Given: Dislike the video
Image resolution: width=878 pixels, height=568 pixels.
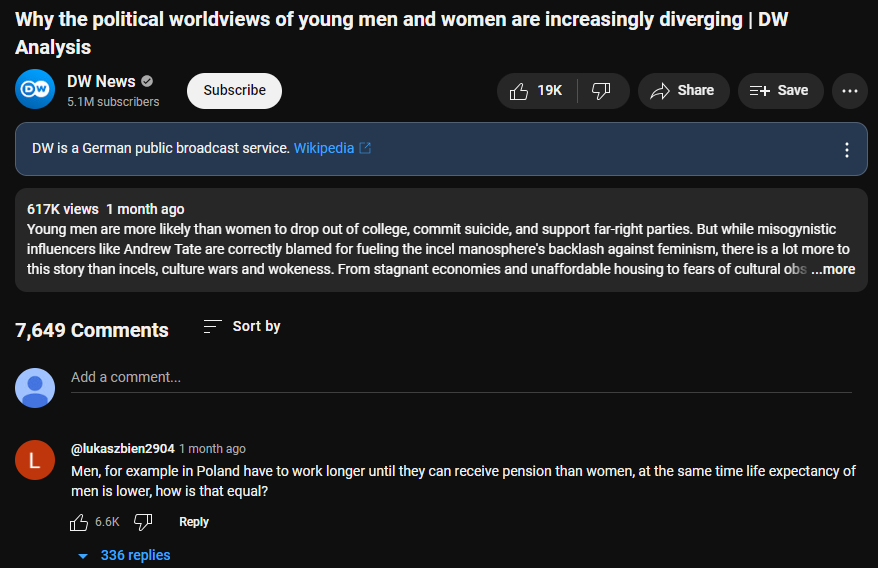Looking at the screenshot, I should tap(602, 91).
